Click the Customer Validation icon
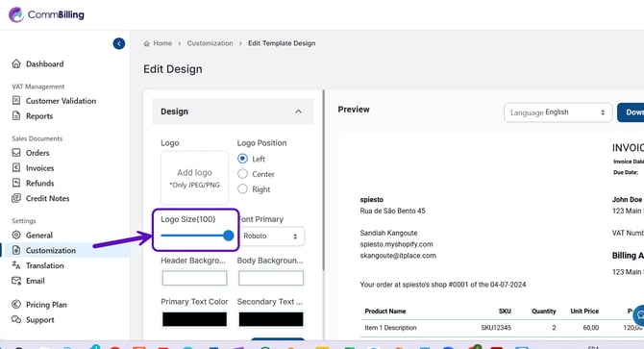644x349 pixels. pos(16,101)
